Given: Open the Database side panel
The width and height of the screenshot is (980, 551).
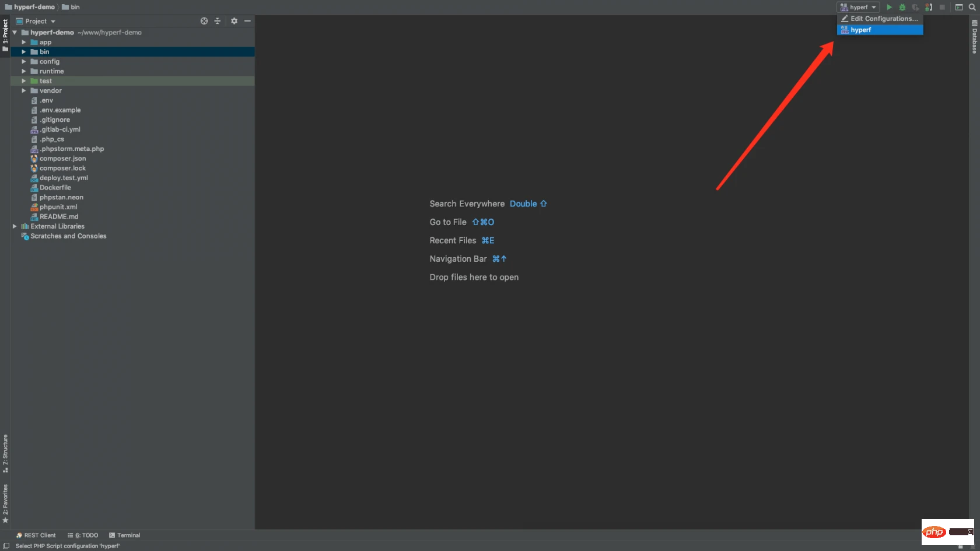Looking at the screenshot, I should [974, 36].
